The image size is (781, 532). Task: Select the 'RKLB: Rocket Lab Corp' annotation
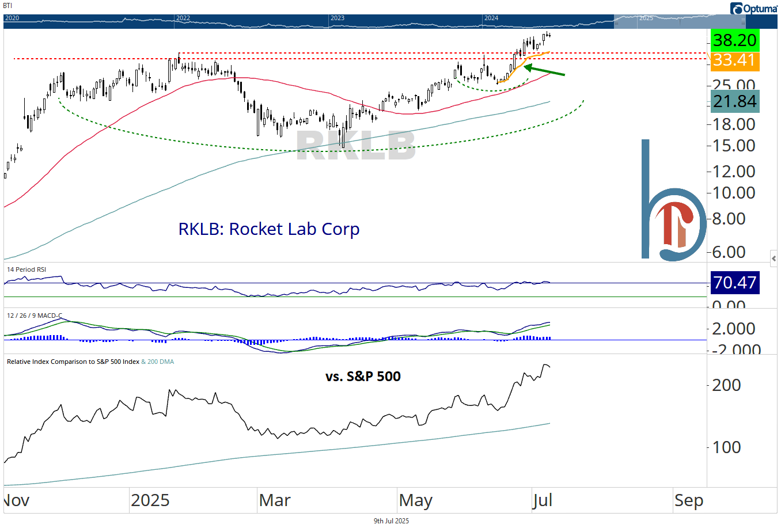(269, 229)
